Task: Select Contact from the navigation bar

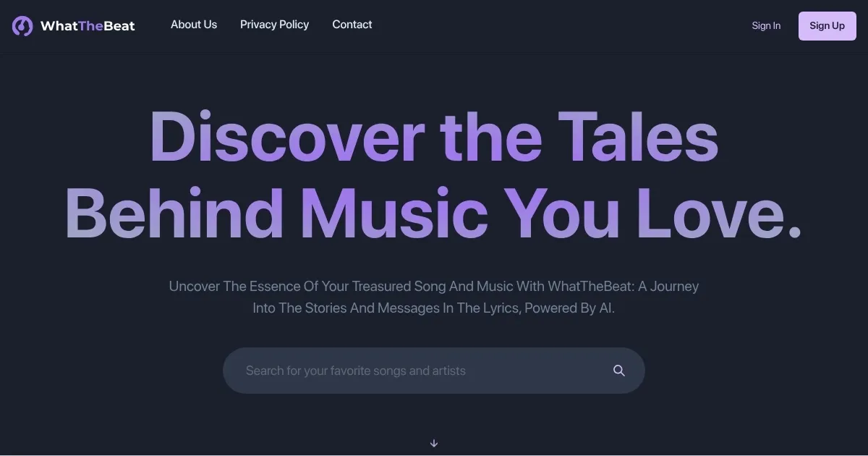Action: point(352,25)
